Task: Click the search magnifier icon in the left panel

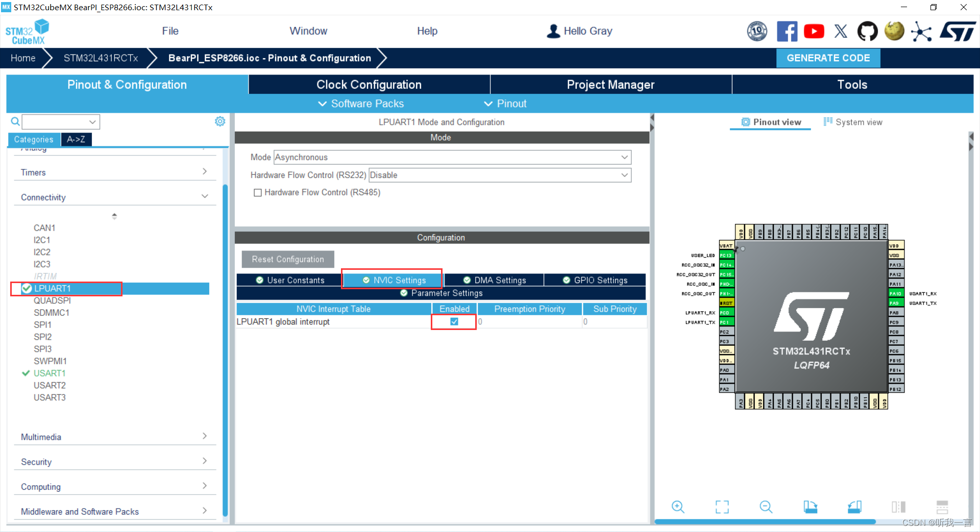Action: tap(15, 121)
